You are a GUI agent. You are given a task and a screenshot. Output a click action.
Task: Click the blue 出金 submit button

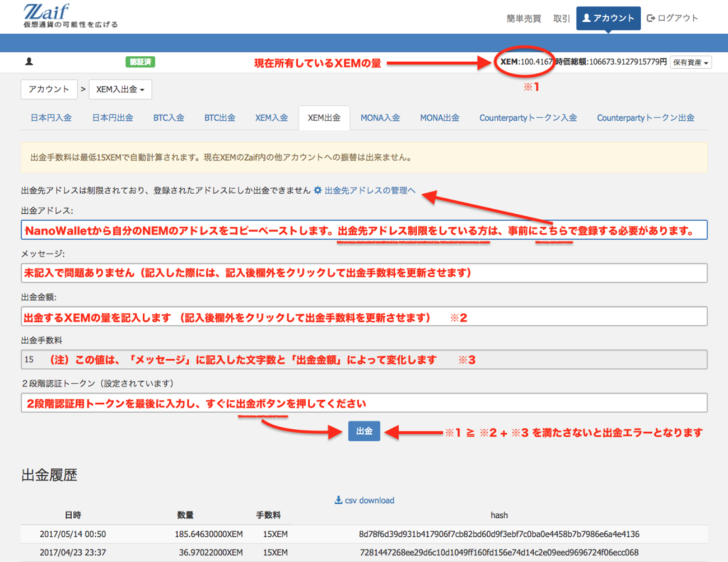pyautogui.click(x=364, y=431)
